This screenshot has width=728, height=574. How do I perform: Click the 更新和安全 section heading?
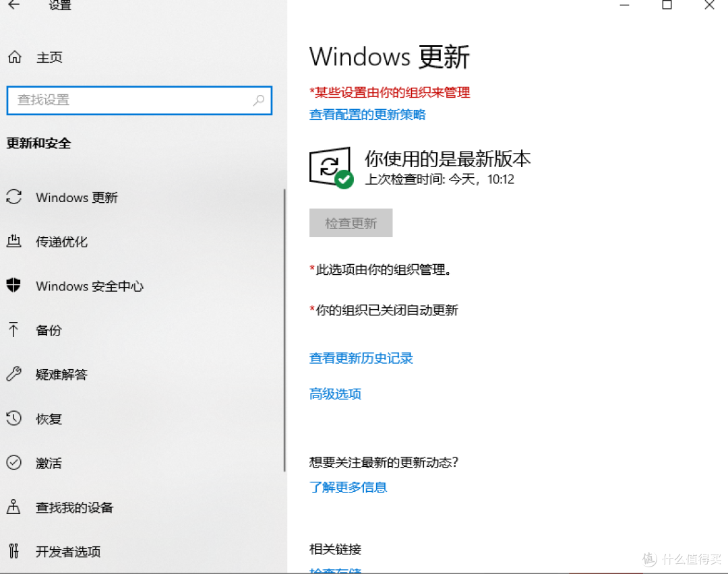[x=38, y=143]
